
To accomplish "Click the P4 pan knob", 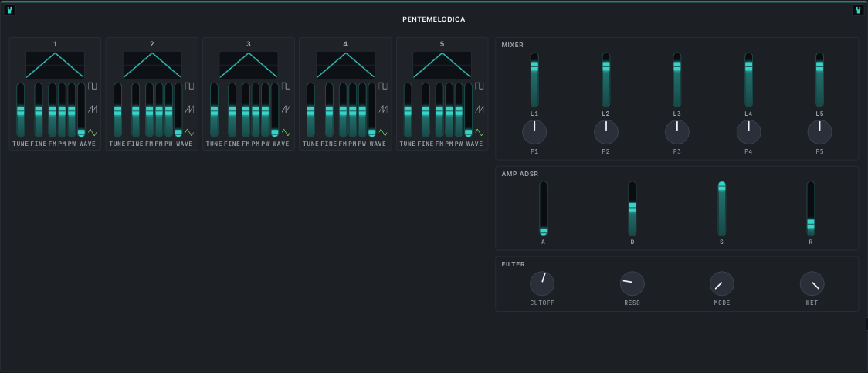I will coord(748,132).
